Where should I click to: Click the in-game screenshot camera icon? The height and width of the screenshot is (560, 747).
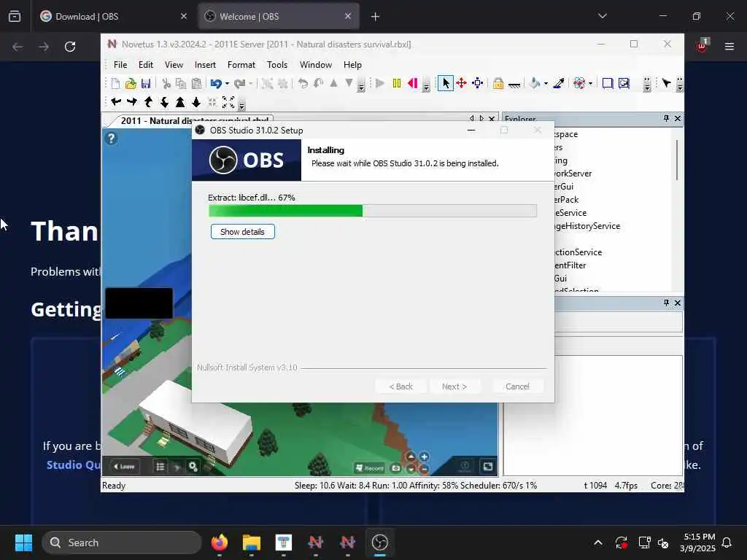point(396,468)
